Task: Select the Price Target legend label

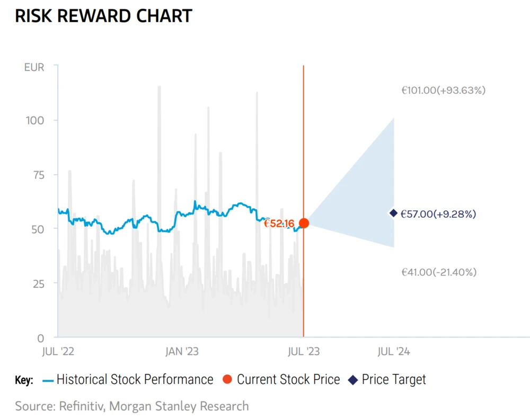Action: [x=394, y=380]
